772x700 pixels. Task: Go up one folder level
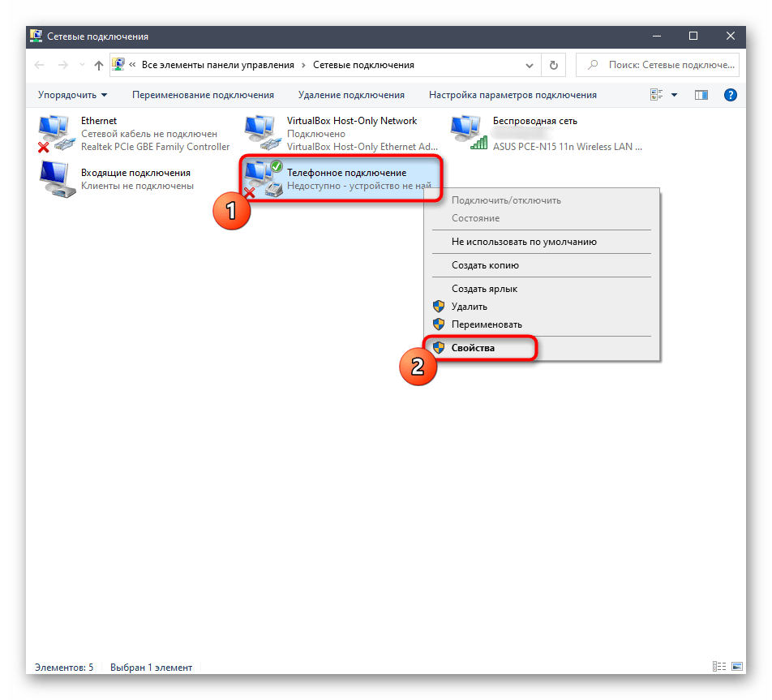point(98,65)
